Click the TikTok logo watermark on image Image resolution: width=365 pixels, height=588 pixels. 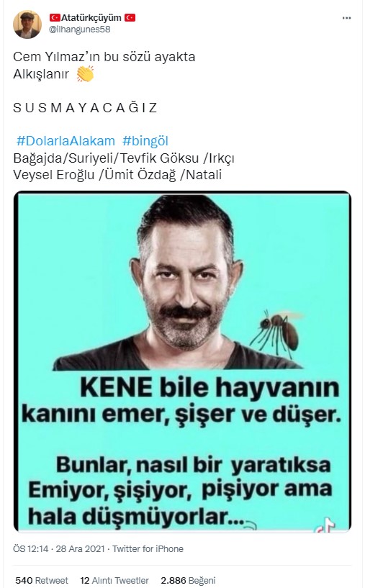325,525
